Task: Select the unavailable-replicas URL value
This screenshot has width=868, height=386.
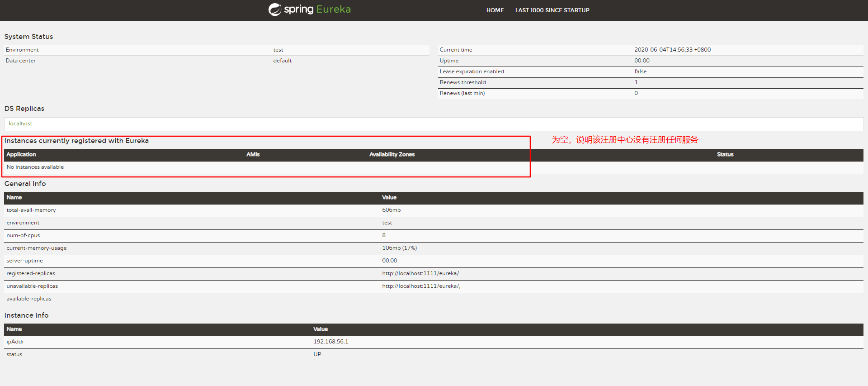Action: click(x=421, y=286)
